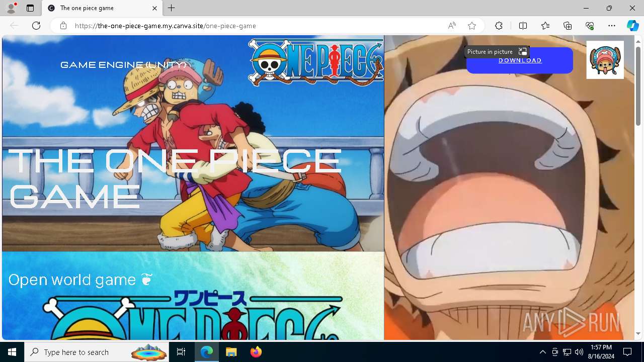Open Task View on taskbar
The image size is (644, 362).
tap(181, 352)
